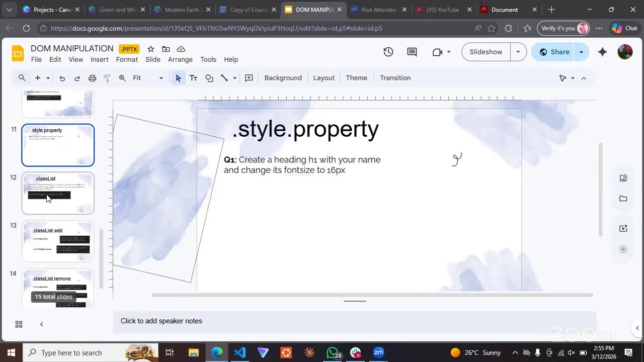
Task: Switch to the YouTube browser tab
Action: click(444, 10)
